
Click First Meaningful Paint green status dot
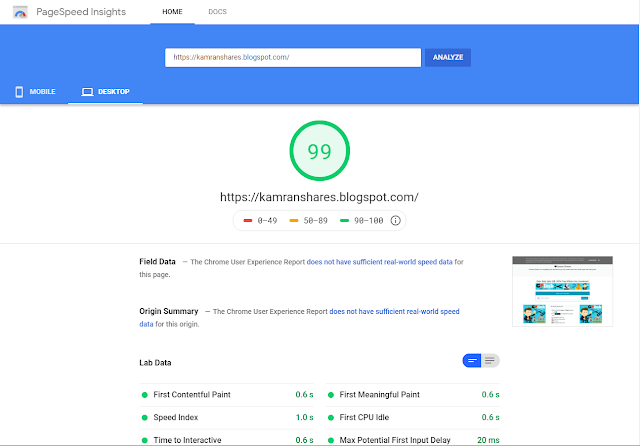331,395
